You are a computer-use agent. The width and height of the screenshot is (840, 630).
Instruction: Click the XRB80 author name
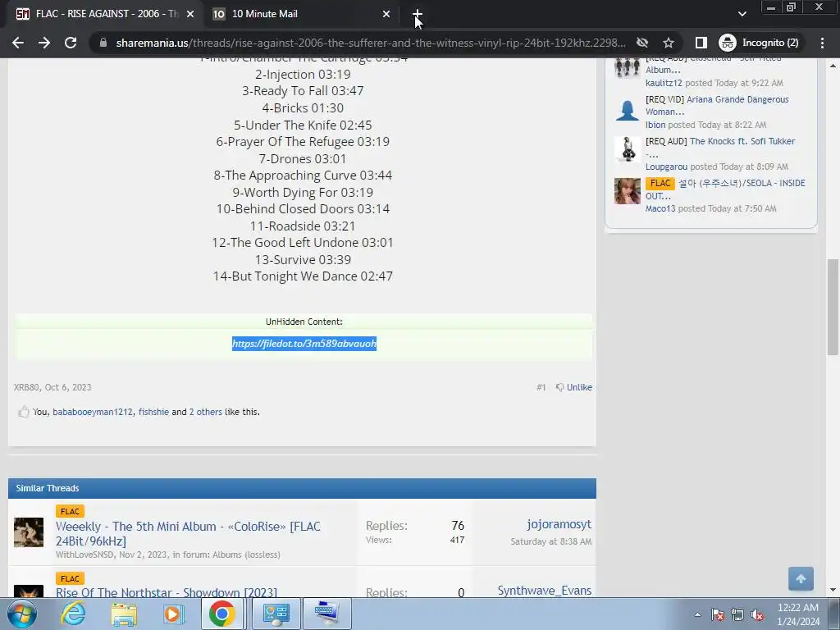tap(26, 387)
